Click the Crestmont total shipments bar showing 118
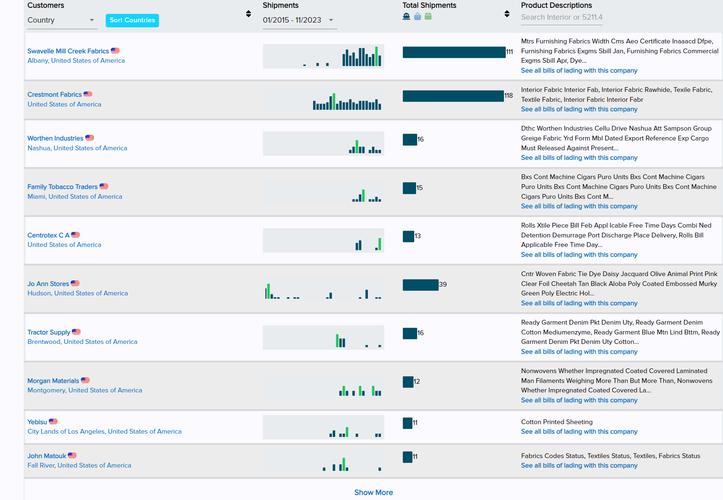Viewport: 723px width, 500px height. tap(453, 96)
